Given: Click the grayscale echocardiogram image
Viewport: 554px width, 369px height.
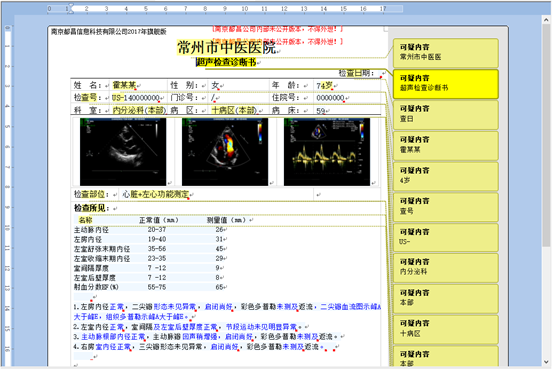Looking at the screenshot, I should [123, 152].
